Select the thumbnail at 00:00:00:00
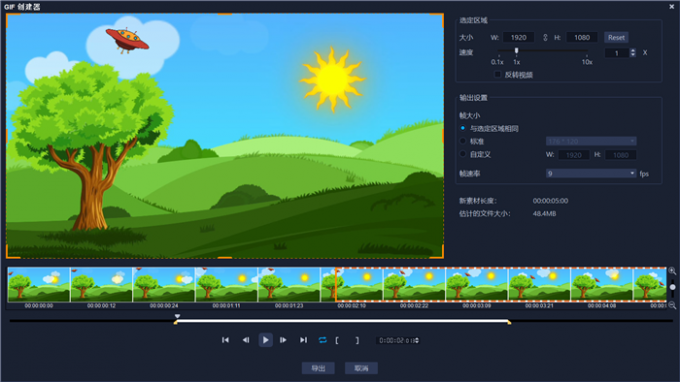This screenshot has width=680, height=382. 39,284
